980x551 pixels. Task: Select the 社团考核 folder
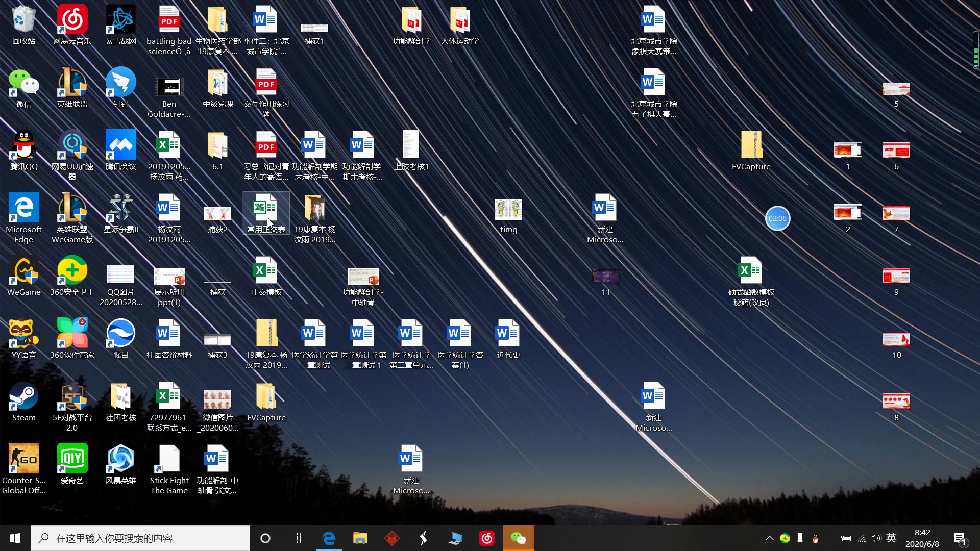[x=120, y=402]
